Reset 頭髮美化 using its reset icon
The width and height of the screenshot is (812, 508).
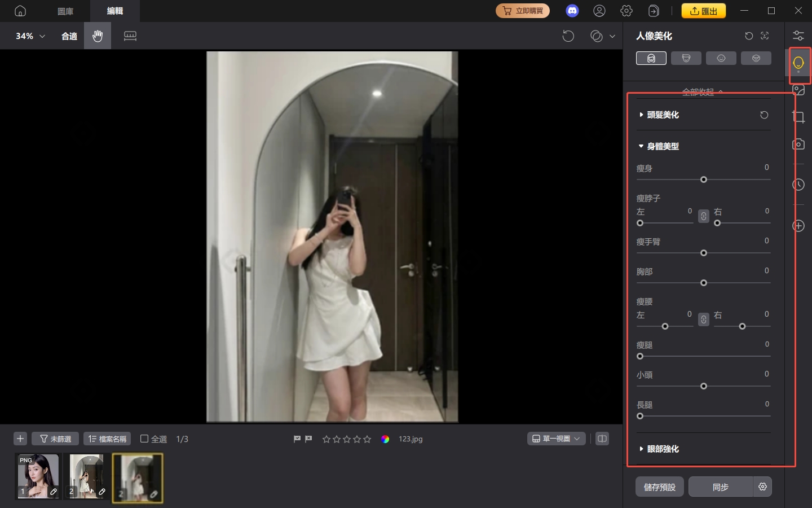point(764,115)
